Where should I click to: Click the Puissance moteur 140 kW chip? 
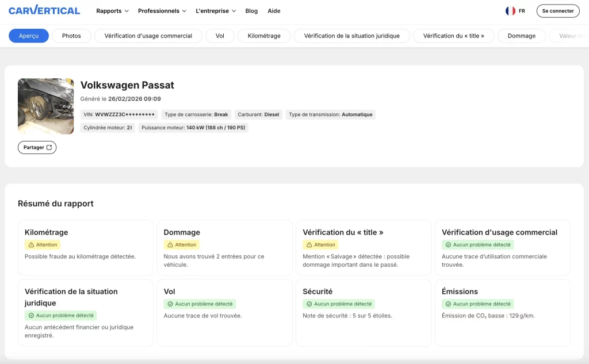[193, 128]
